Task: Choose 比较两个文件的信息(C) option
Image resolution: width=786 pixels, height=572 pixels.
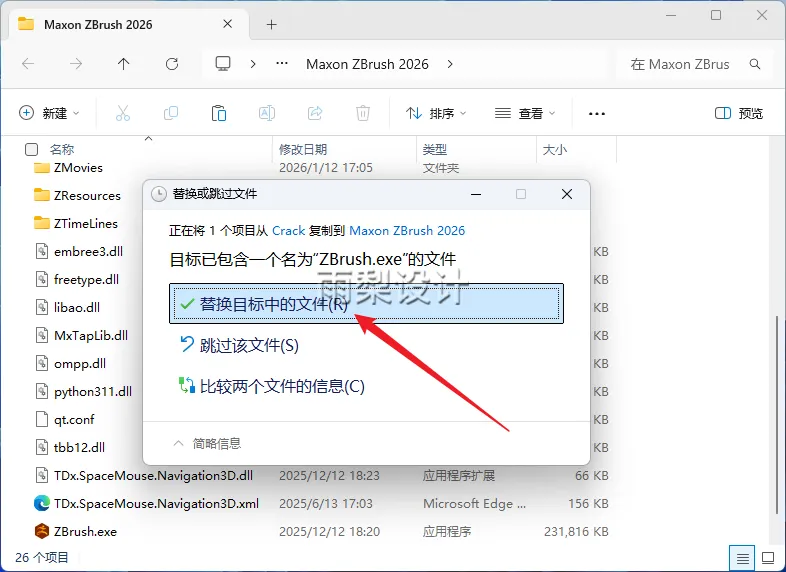Action: (272, 386)
